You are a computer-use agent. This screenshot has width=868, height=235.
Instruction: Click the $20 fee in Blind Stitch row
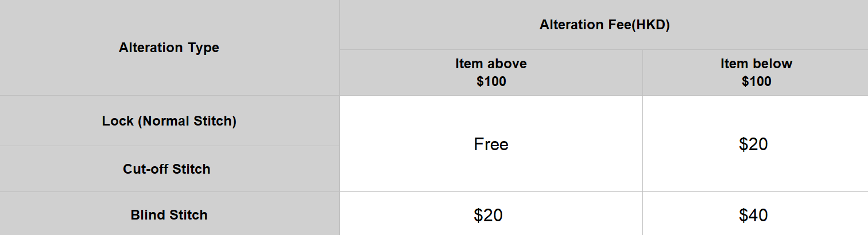pyautogui.click(x=488, y=216)
